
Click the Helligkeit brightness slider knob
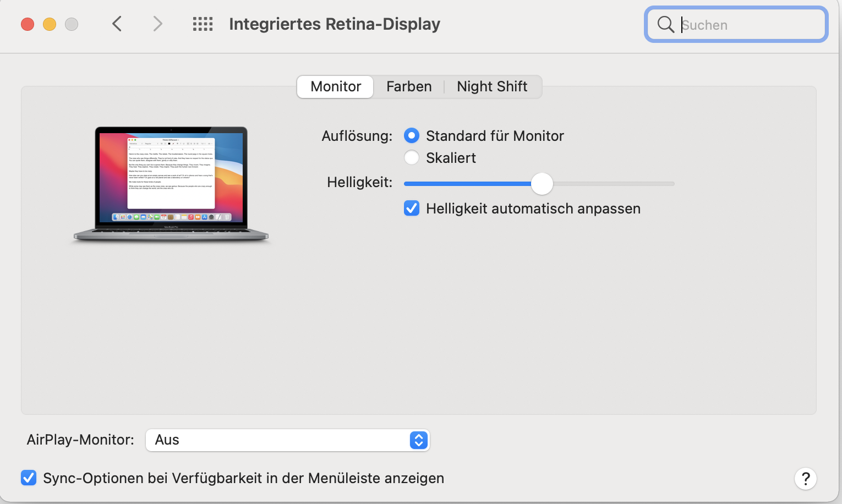click(542, 184)
